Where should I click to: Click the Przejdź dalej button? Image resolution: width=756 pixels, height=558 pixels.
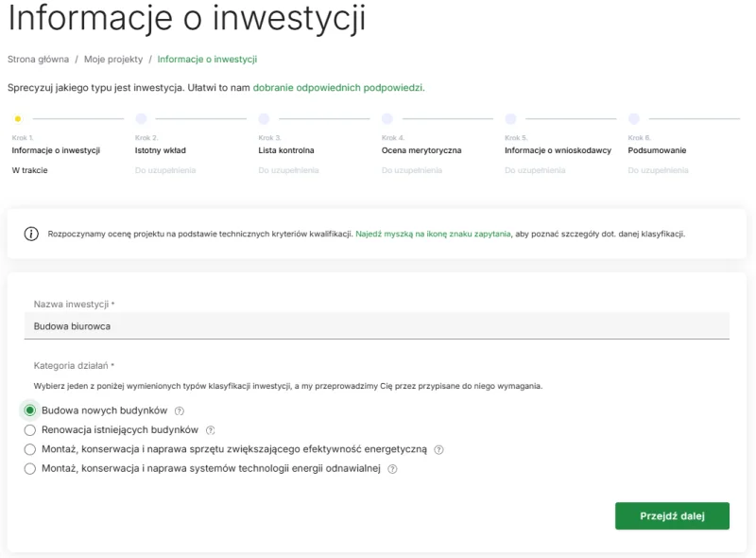(672, 516)
